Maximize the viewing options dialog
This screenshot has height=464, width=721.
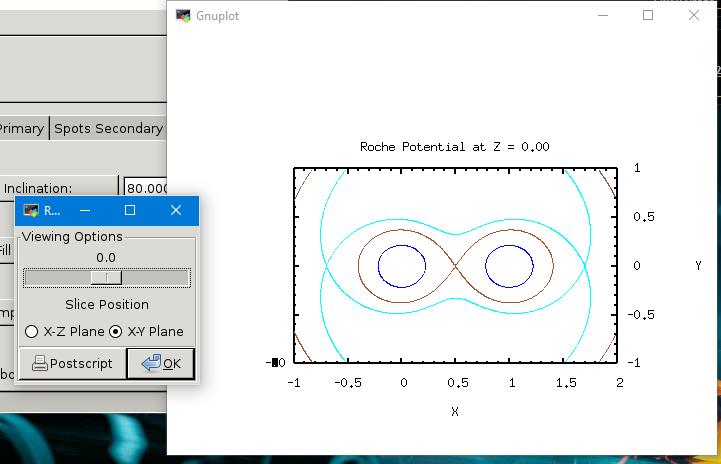[130, 211]
